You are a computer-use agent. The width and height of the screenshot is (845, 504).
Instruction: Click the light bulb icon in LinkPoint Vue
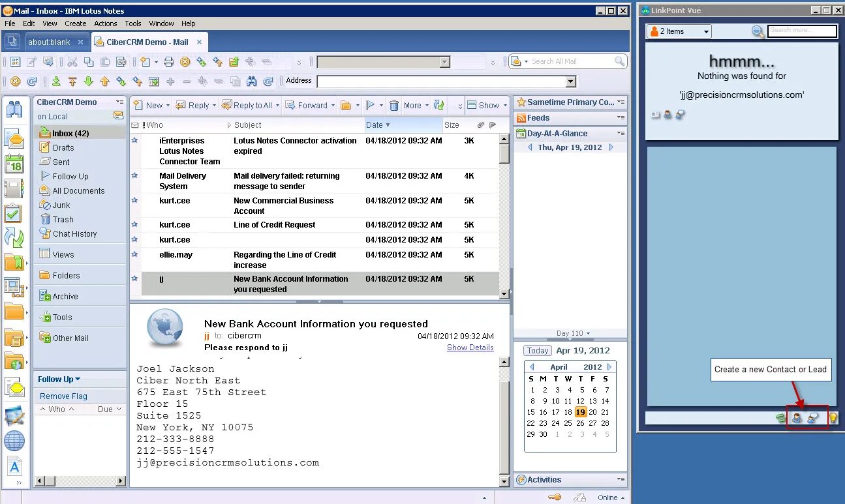833,418
